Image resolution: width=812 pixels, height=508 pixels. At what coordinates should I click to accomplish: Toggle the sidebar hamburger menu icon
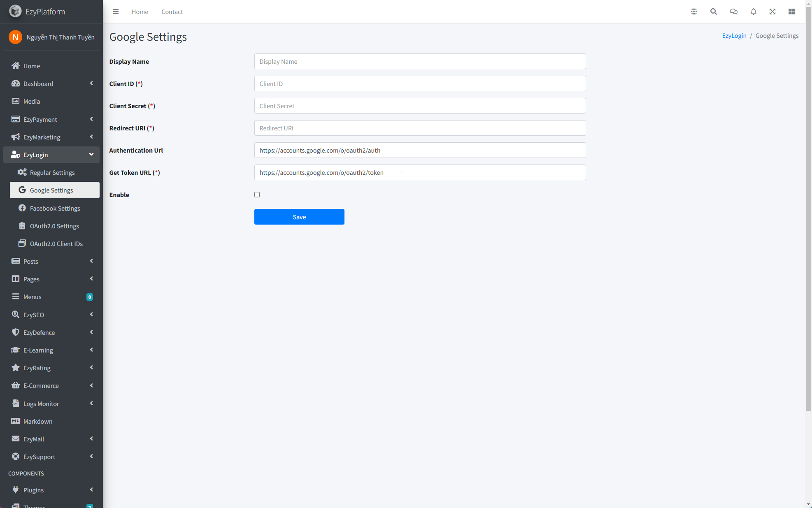[x=116, y=12]
